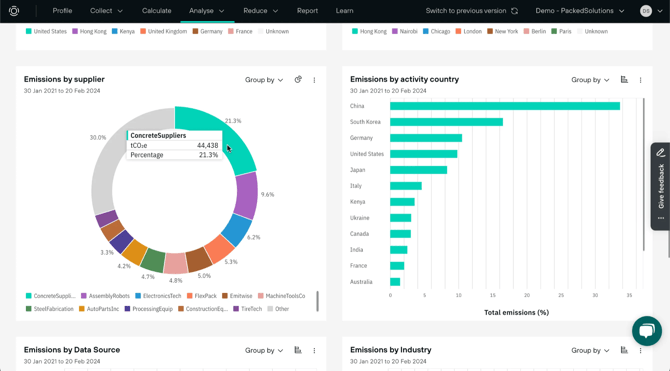
Task: Open more options for Emissions by supplier
Action: (x=314, y=80)
